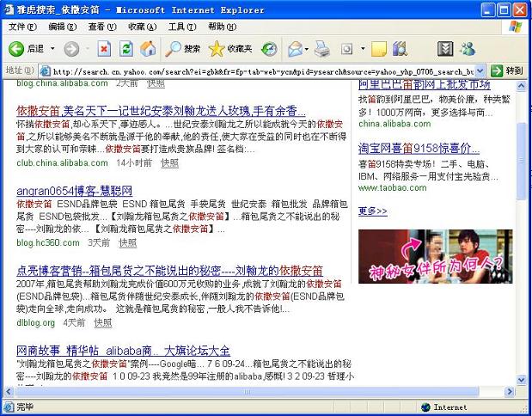Click the Windows flag logo

click(x=516, y=27)
